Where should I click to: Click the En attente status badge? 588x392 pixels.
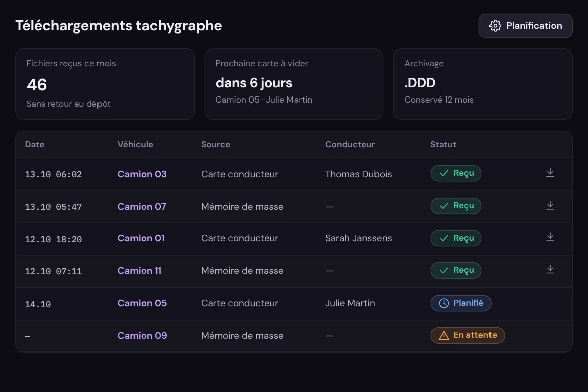(467, 335)
